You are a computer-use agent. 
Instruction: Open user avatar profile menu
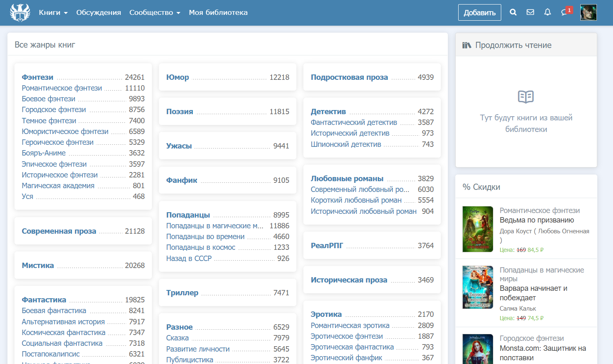point(588,12)
